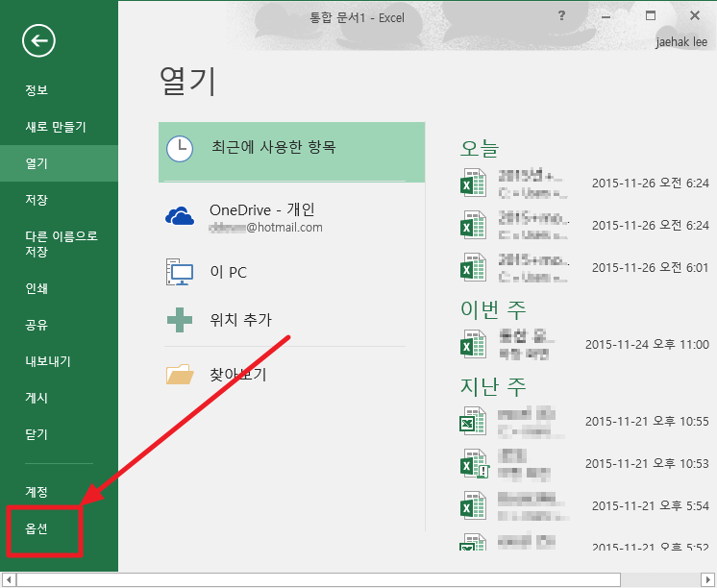Click the OneDrive cloud icon
Image resolution: width=717 pixels, height=588 pixels.
[x=179, y=216]
